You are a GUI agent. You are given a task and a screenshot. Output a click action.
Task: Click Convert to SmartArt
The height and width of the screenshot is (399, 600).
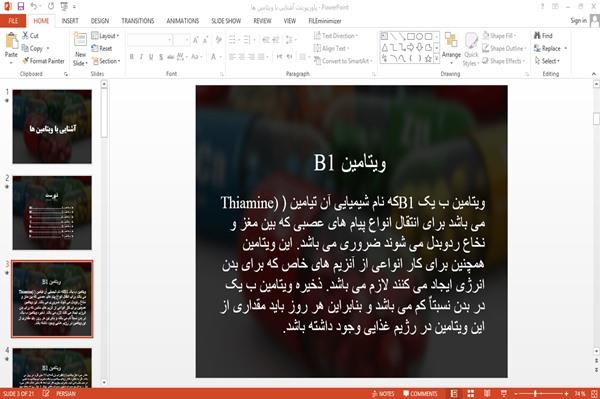342,61
